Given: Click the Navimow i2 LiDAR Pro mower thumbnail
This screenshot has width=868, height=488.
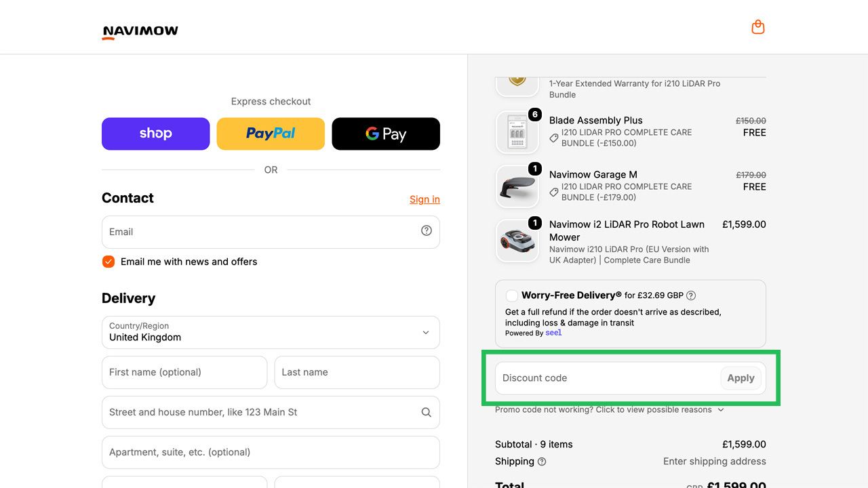Looking at the screenshot, I should coord(517,240).
